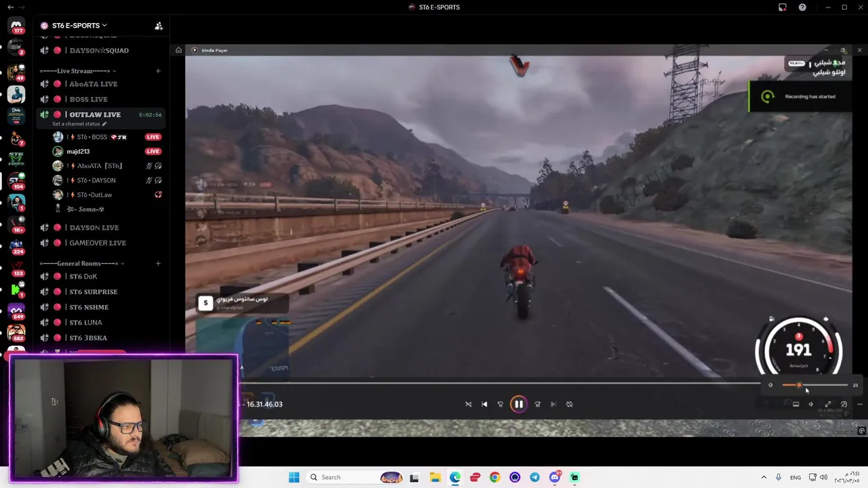Join AboATA LIVE voice channel

coord(102,84)
